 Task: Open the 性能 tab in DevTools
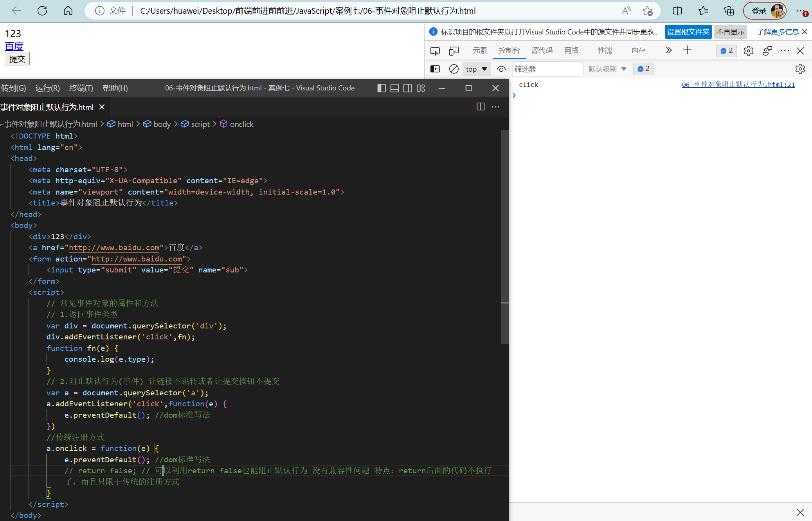pos(605,50)
